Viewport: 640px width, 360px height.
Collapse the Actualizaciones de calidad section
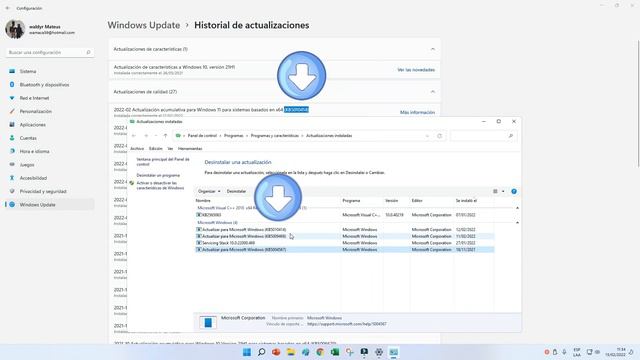tap(433, 92)
